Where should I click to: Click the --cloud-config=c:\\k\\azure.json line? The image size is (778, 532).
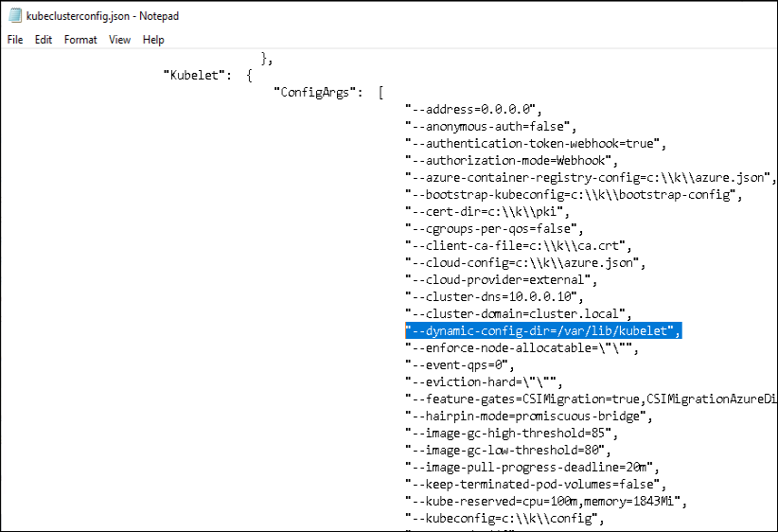pos(525,263)
